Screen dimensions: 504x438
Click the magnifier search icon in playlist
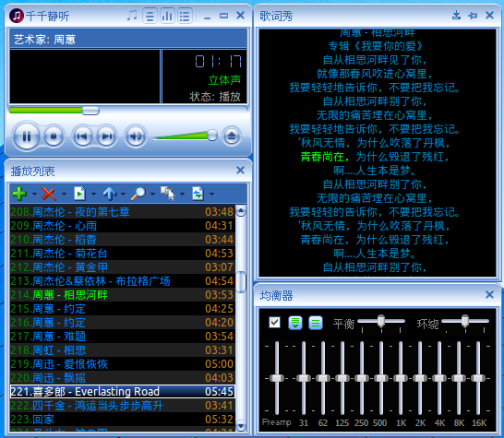pos(138,194)
